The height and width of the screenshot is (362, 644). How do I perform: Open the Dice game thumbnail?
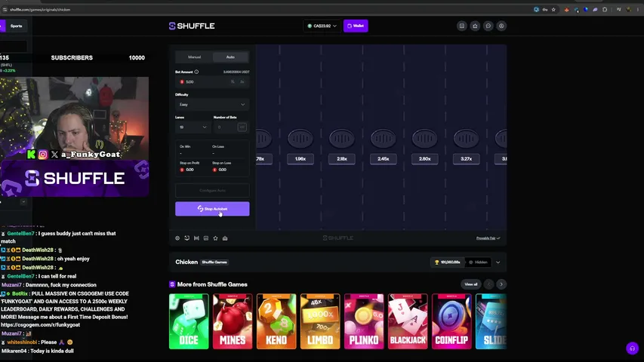pos(189,321)
